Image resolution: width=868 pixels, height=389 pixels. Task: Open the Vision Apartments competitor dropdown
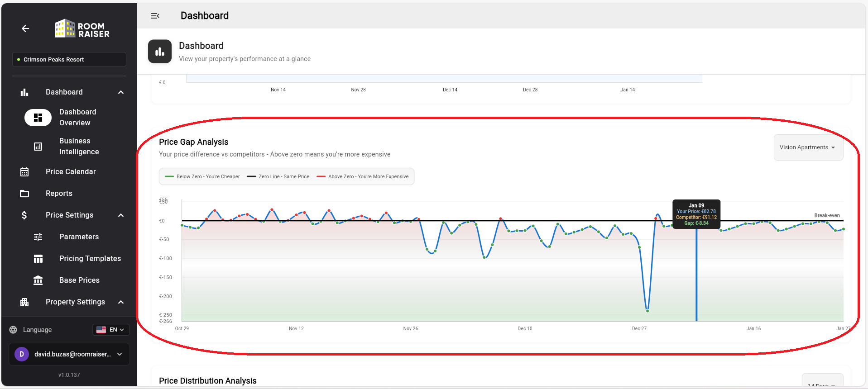tap(808, 147)
